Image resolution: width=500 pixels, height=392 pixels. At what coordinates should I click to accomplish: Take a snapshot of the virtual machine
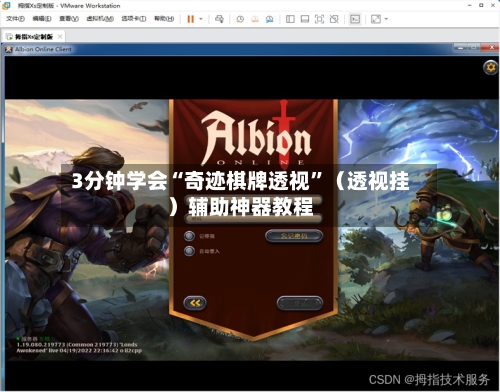240,19
